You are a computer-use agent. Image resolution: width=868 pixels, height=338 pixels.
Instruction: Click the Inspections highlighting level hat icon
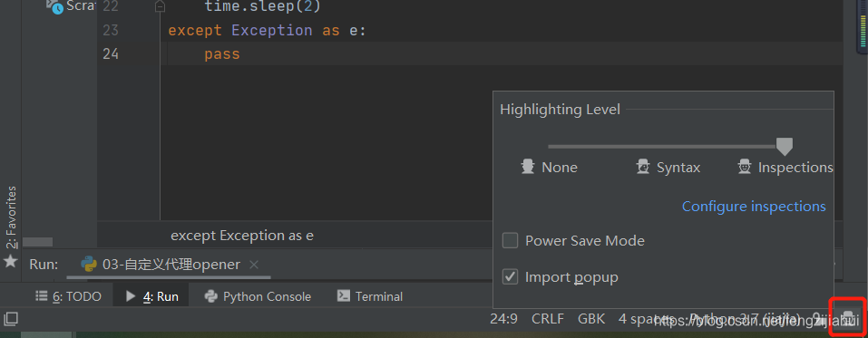tap(745, 167)
